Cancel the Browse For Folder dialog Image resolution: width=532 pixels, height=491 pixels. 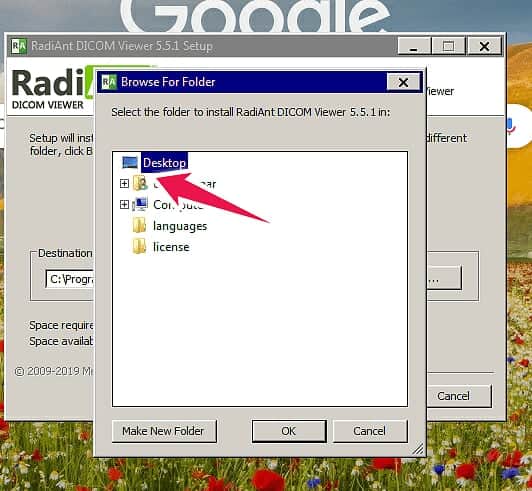click(x=369, y=431)
